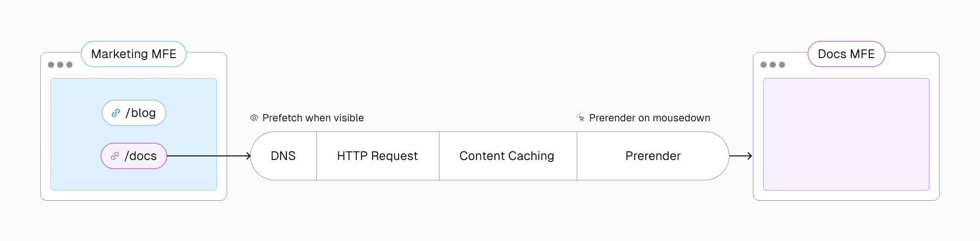Click the arrowhead pointing into the DNS segment
The height and width of the screenshot is (241, 980).
coord(248,156)
